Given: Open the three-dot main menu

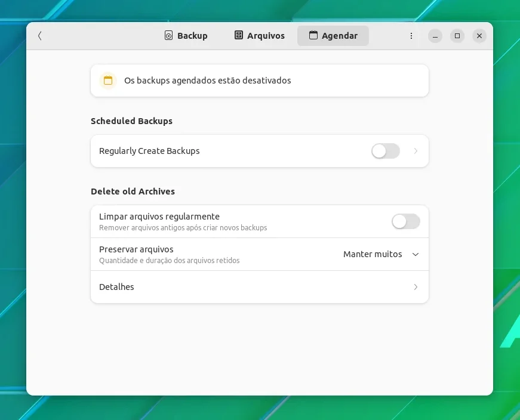Looking at the screenshot, I should point(411,36).
